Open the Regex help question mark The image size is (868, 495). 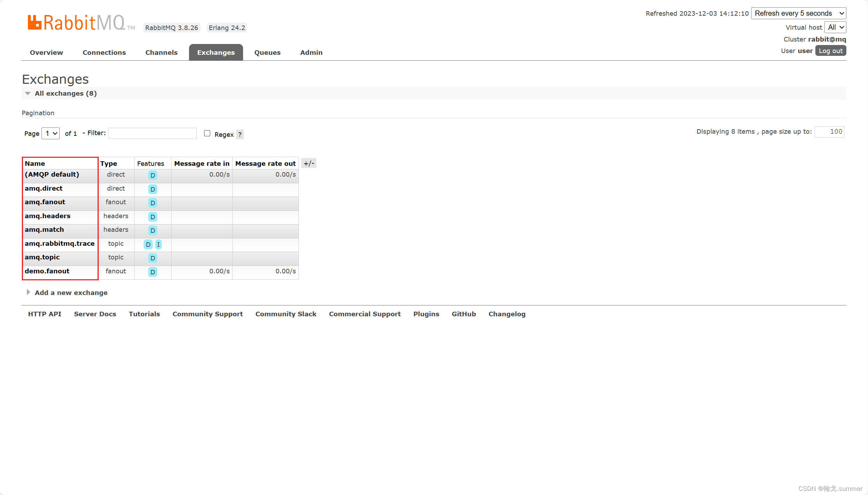click(x=240, y=134)
